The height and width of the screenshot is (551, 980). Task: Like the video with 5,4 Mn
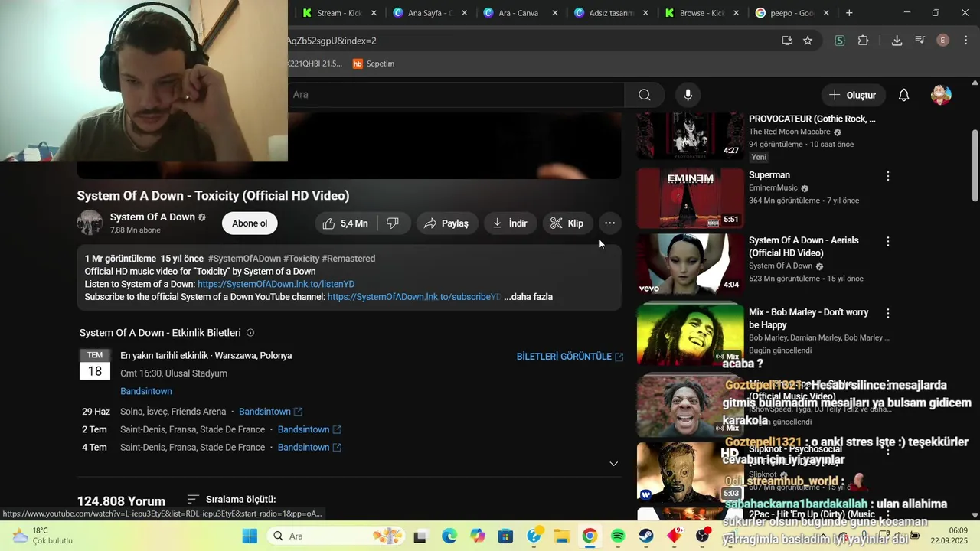point(345,223)
